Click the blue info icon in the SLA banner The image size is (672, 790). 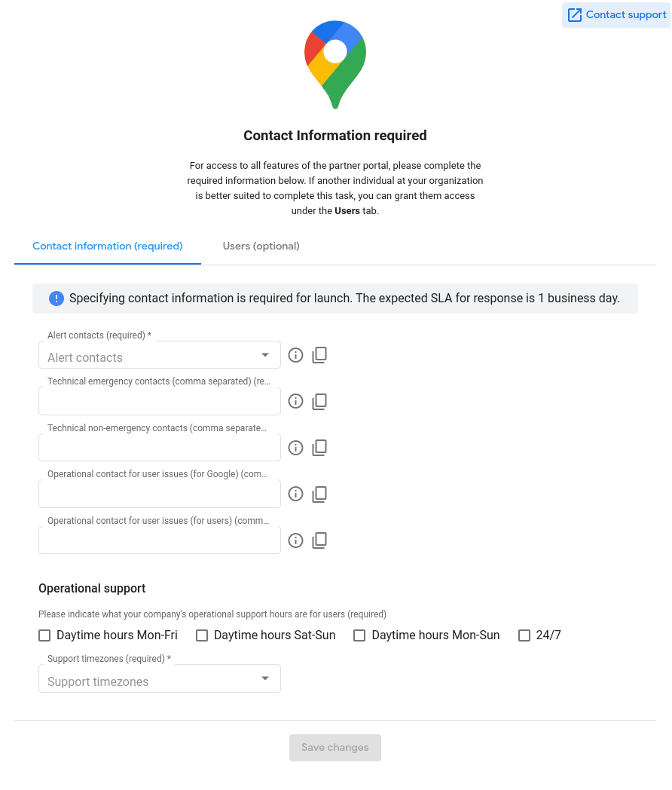tap(56, 299)
